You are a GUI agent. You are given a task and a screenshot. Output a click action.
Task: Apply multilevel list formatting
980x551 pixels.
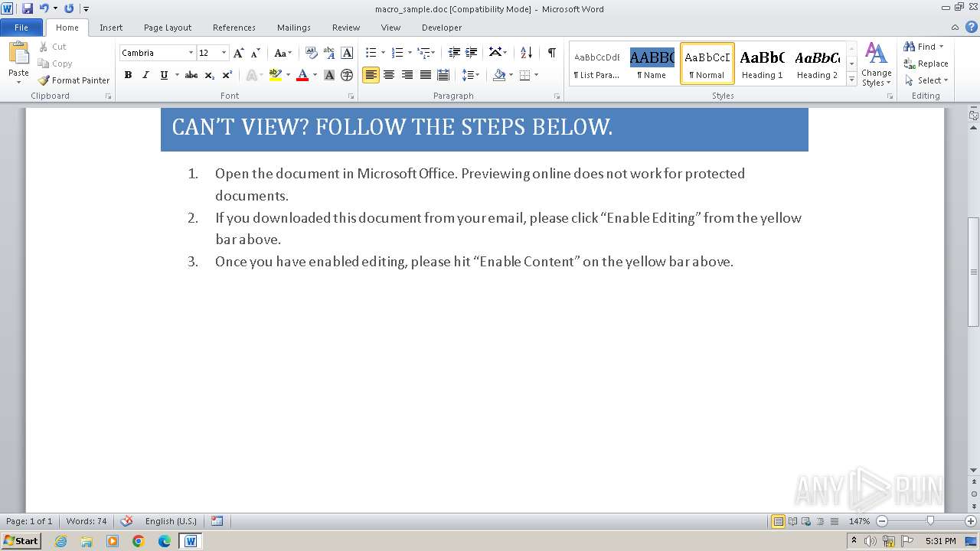(x=423, y=53)
